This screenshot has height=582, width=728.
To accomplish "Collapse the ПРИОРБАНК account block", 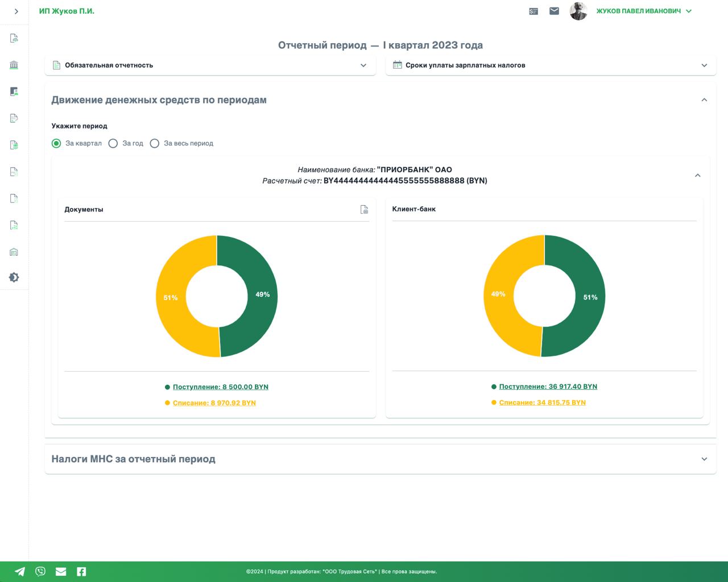I will point(697,175).
